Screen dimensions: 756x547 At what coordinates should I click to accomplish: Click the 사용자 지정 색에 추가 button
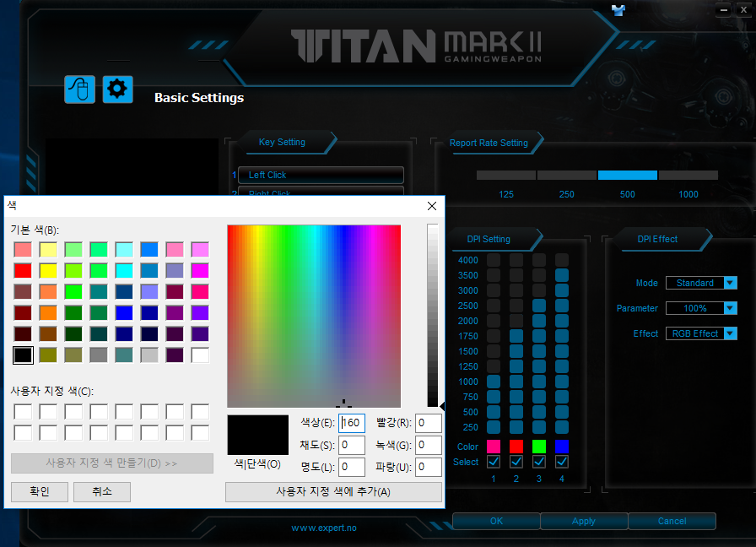(333, 491)
